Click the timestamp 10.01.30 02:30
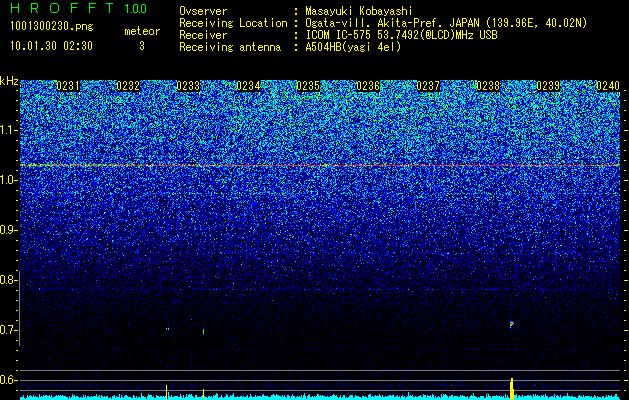This screenshot has height=400, width=629. 51,46
